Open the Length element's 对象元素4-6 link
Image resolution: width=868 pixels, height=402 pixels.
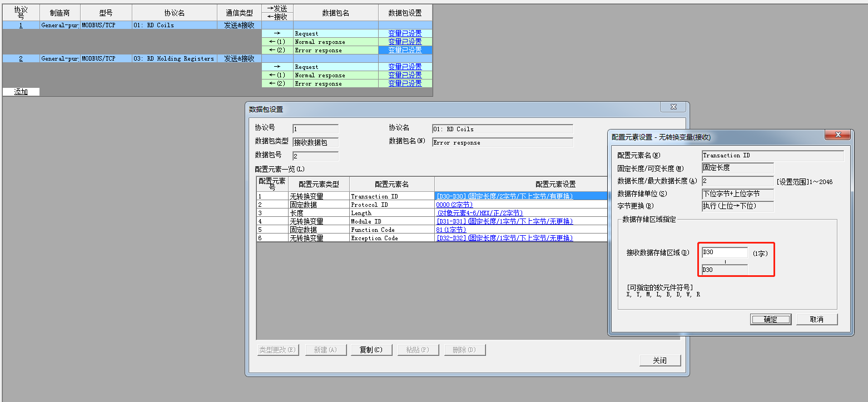point(480,213)
